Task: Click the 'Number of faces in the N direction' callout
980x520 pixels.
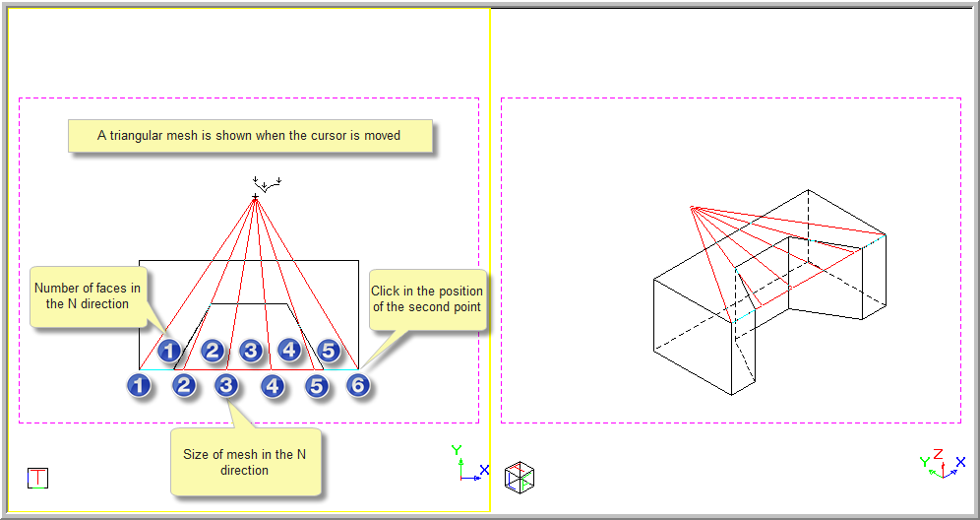Action: tap(88, 296)
